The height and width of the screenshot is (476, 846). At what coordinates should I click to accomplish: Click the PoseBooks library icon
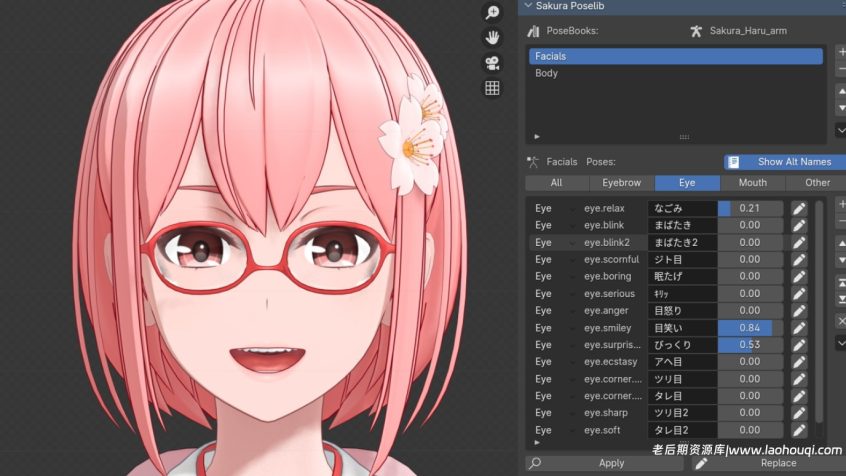point(533,31)
